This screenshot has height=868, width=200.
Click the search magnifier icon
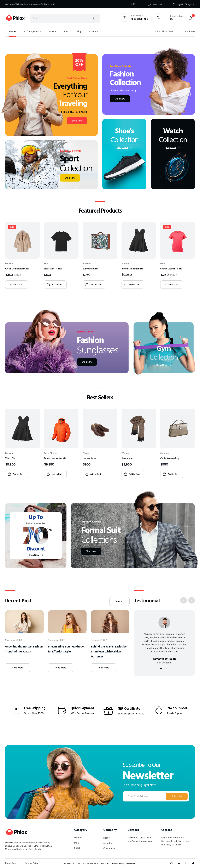95,18
